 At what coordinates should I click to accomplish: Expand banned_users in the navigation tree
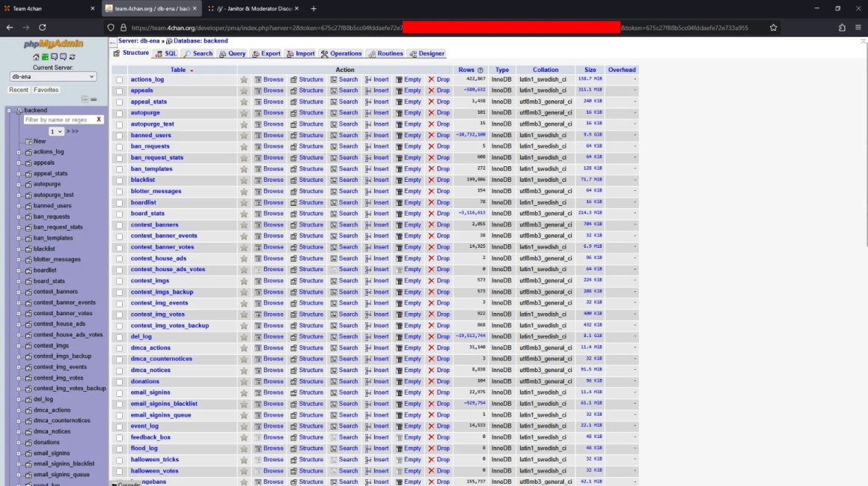(x=19, y=206)
